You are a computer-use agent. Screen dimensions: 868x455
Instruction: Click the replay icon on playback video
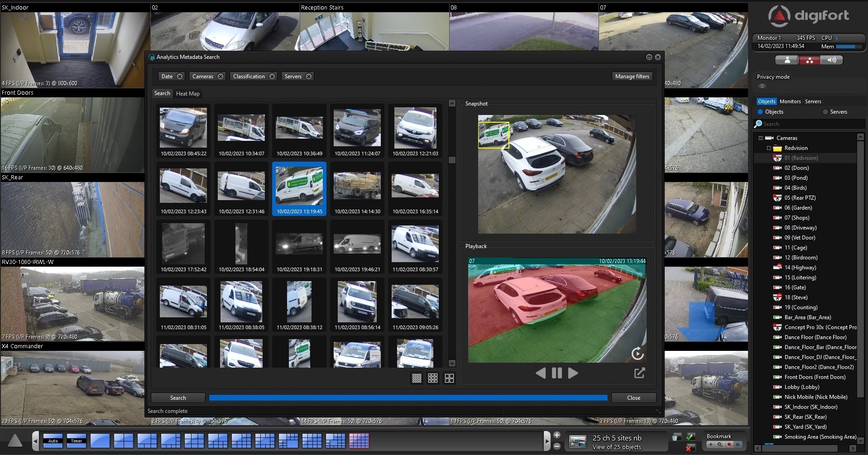pos(638,353)
